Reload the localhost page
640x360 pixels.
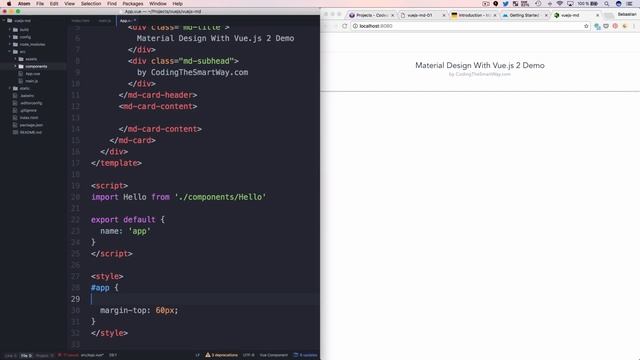[344, 26]
